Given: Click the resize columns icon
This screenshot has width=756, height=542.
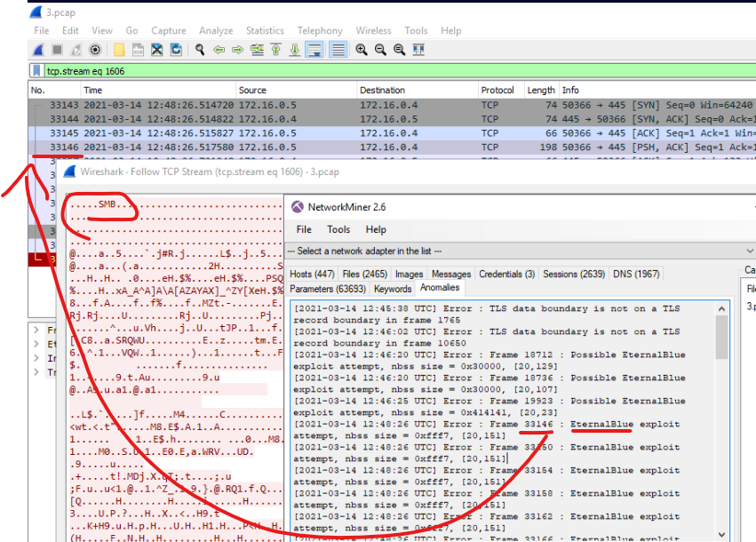Looking at the screenshot, I should tap(418, 50).
